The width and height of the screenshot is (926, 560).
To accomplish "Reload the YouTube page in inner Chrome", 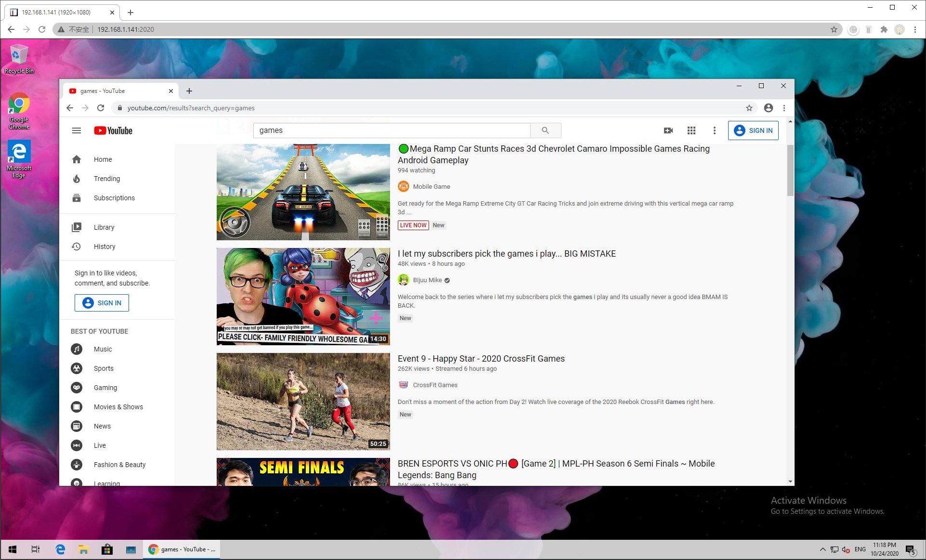I will coord(101,108).
